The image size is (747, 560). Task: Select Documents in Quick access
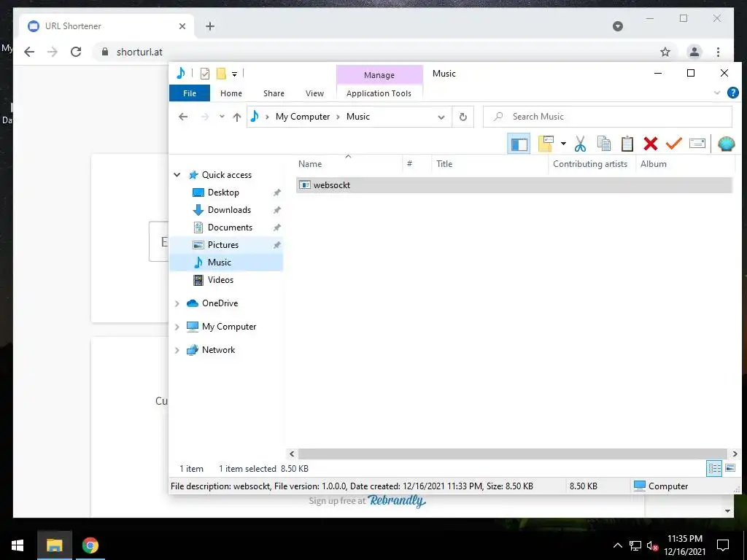[x=230, y=227]
